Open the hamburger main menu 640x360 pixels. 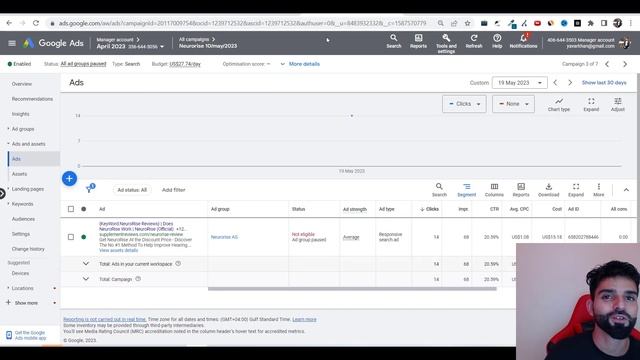12,43
